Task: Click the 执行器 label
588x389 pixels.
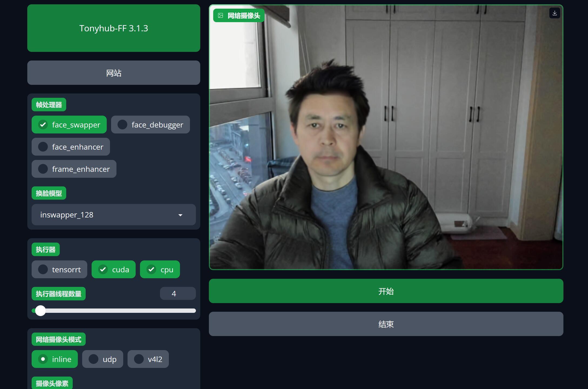Action: [46, 249]
